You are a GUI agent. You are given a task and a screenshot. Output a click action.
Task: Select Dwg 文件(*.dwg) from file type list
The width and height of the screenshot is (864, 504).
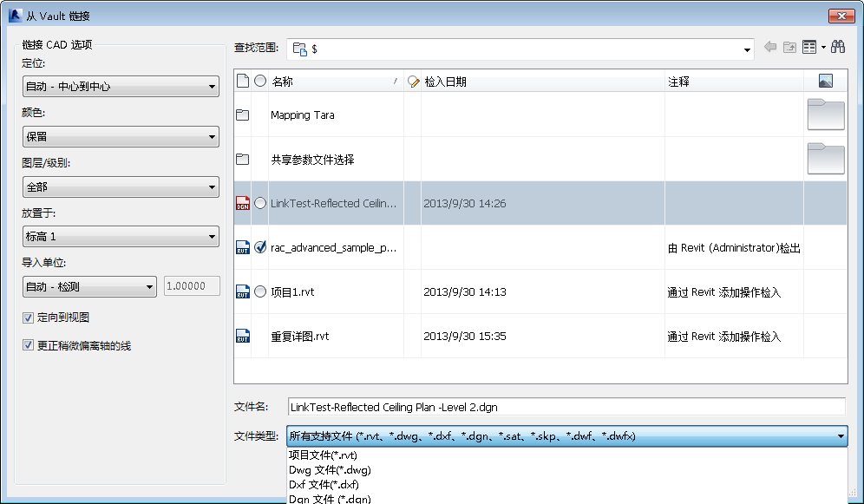(x=330, y=470)
